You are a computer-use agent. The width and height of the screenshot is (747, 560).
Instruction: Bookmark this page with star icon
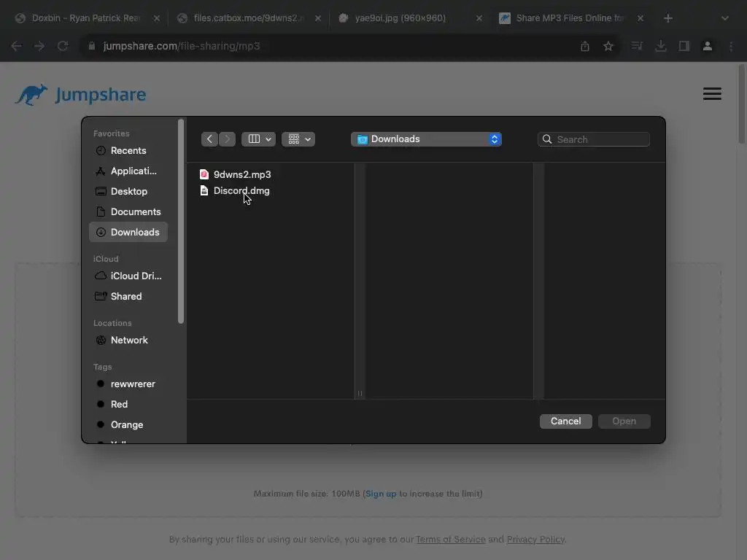[608, 46]
